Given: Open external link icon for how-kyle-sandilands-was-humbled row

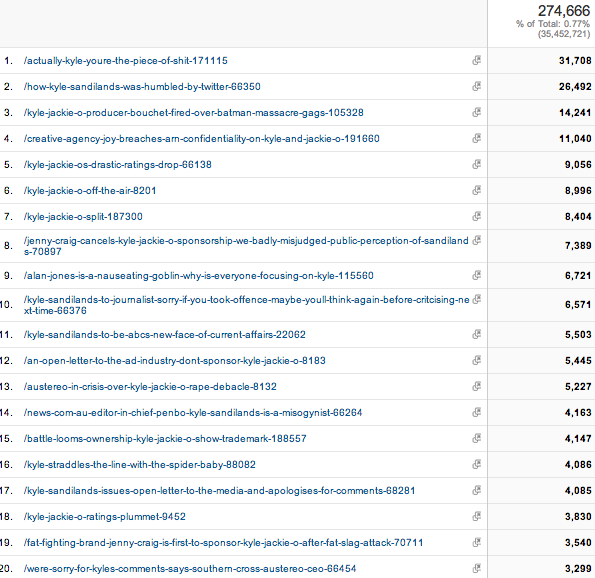Looking at the screenshot, I should pos(477,87).
